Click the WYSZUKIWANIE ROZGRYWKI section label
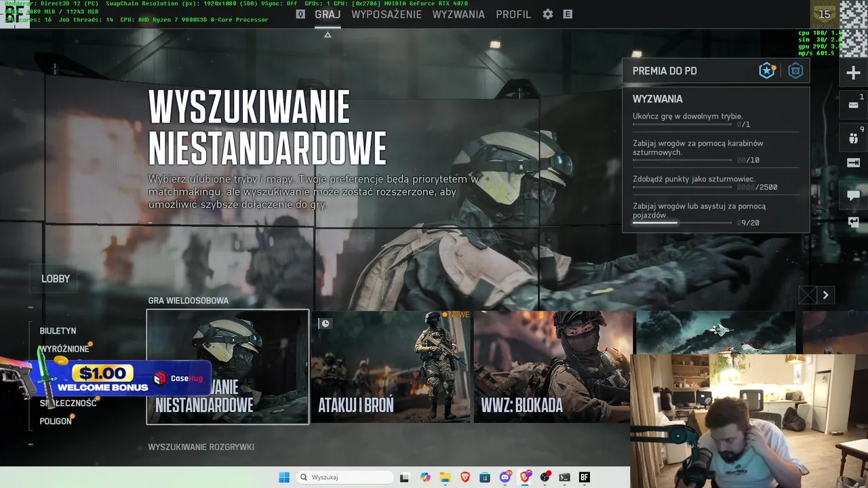This screenshot has height=488, width=868. point(201,447)
